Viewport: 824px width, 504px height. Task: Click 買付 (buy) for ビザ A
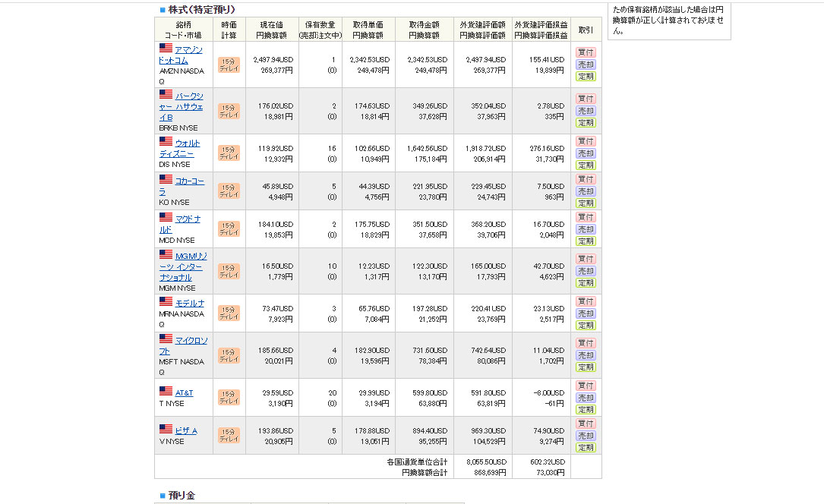pyautogui.click(x=586, y=424)
